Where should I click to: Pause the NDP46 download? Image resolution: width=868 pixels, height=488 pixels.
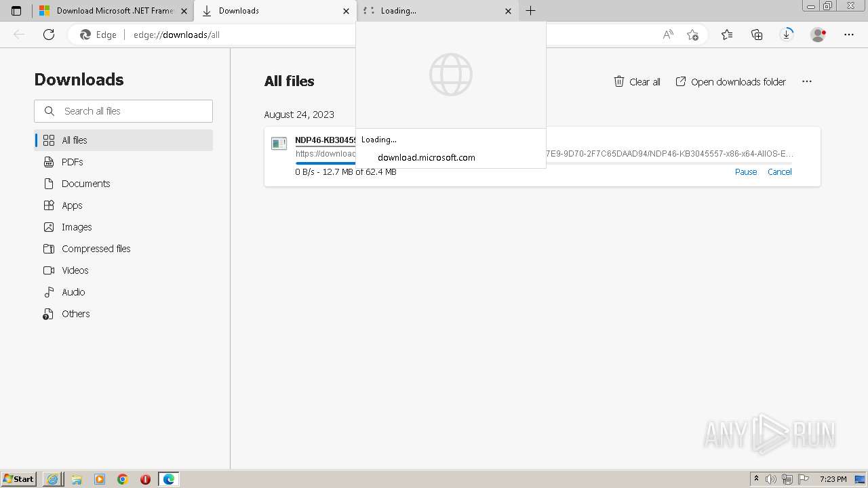pos(746,171)
